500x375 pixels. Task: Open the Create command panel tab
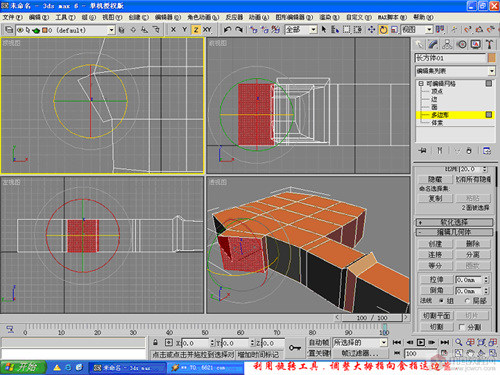pyautogui.click(x=419, y=45)
